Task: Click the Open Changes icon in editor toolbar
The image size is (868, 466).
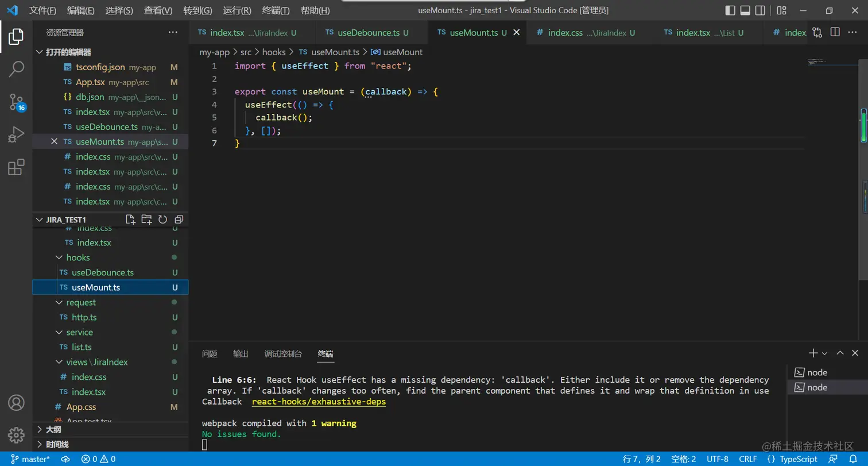Action: click(x=817, y=32)
